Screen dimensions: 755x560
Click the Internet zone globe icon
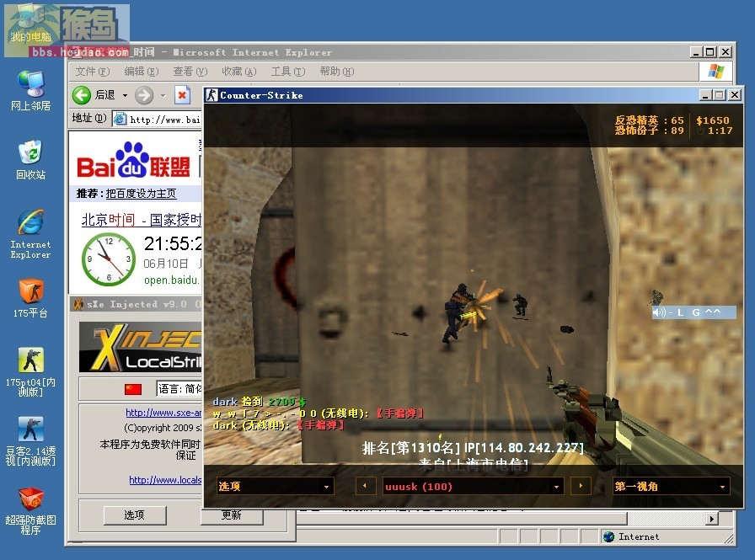tap(608, 536)
